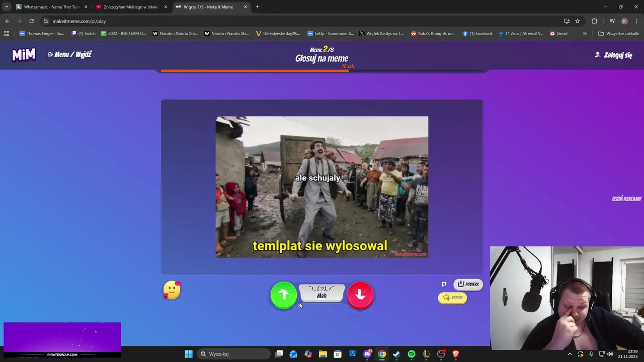Bookmark this page with star
Screen dimensions: 644x362
[x=578, y=21]
